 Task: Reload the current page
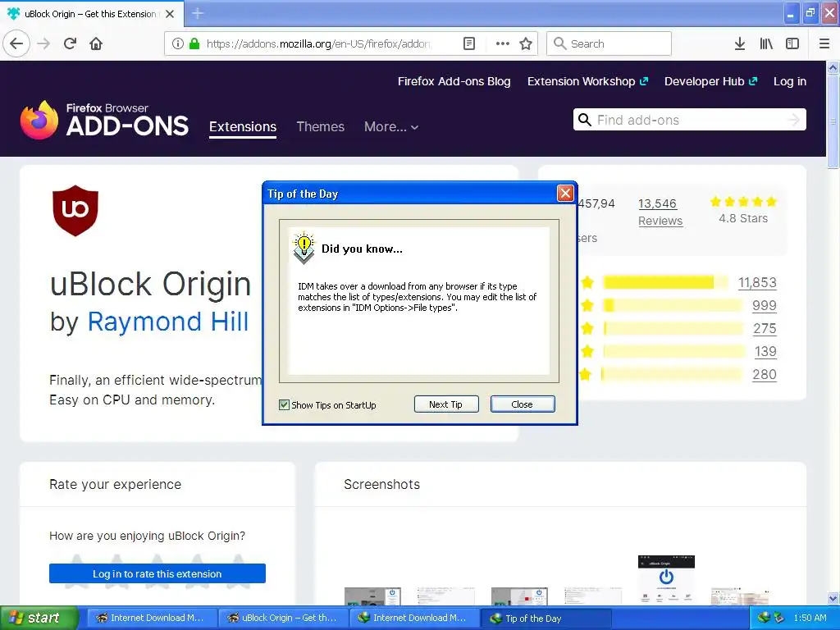tap(70, 43)
